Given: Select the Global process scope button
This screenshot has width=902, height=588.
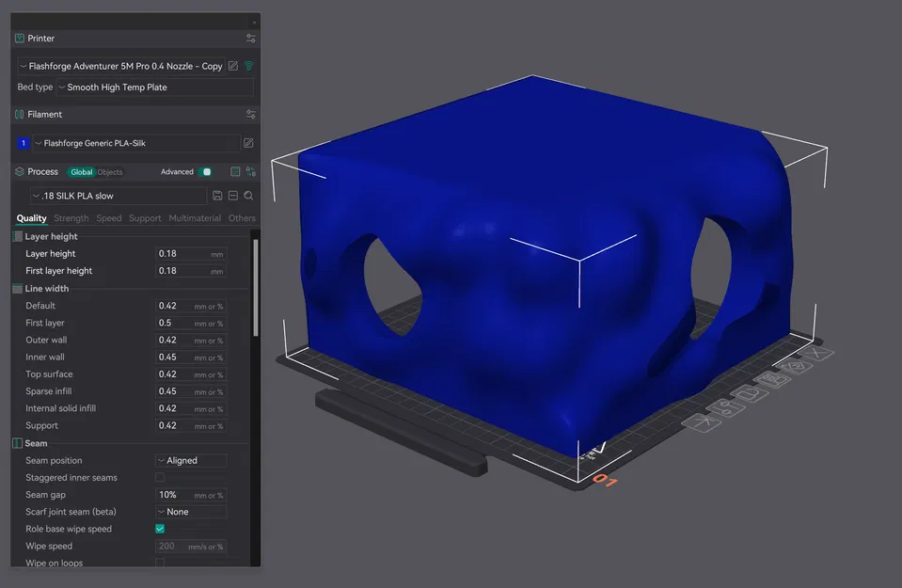Looking at the screenshot, I should (x=80, y=171).
